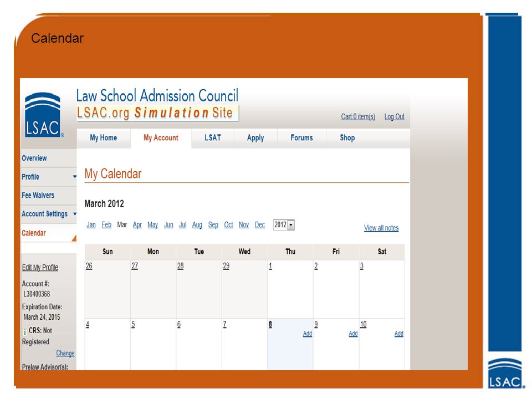Click the Sun column header

108,252
